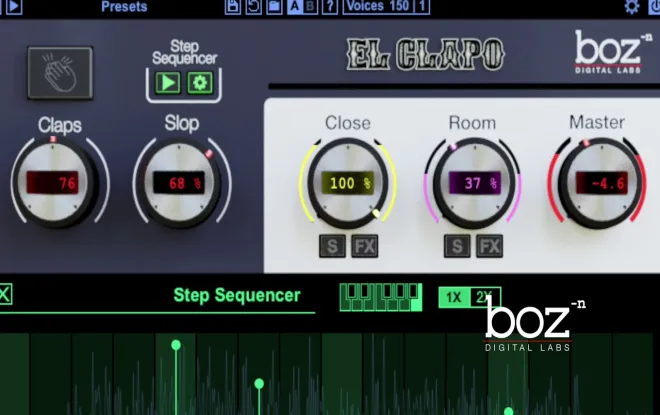Click the mid-height step marker in the sequencer

pos(259,383)
